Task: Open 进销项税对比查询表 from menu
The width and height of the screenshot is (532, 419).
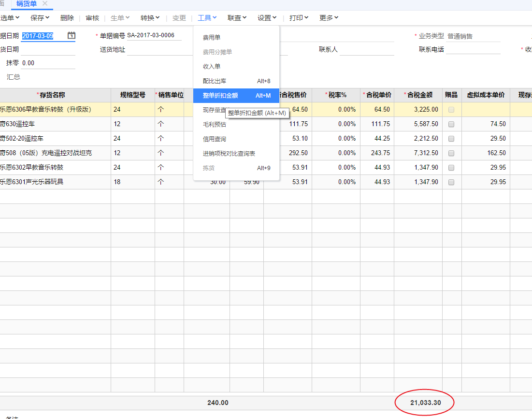Action: tap(229, 154)
